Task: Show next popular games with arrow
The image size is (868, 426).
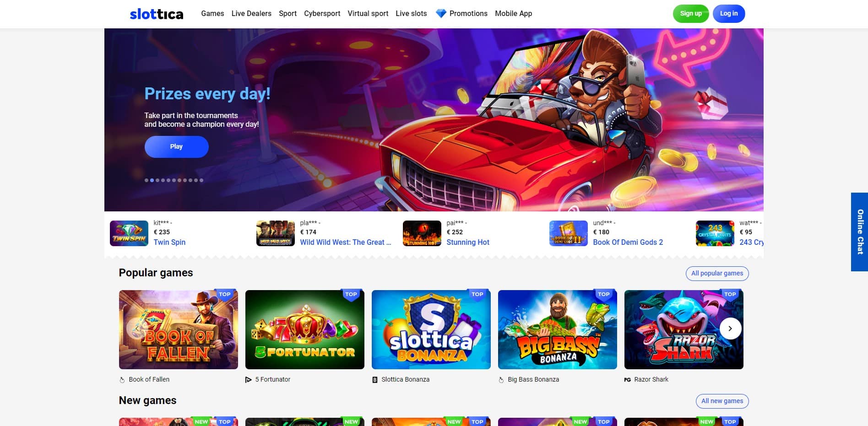Action: coord(730,329)
